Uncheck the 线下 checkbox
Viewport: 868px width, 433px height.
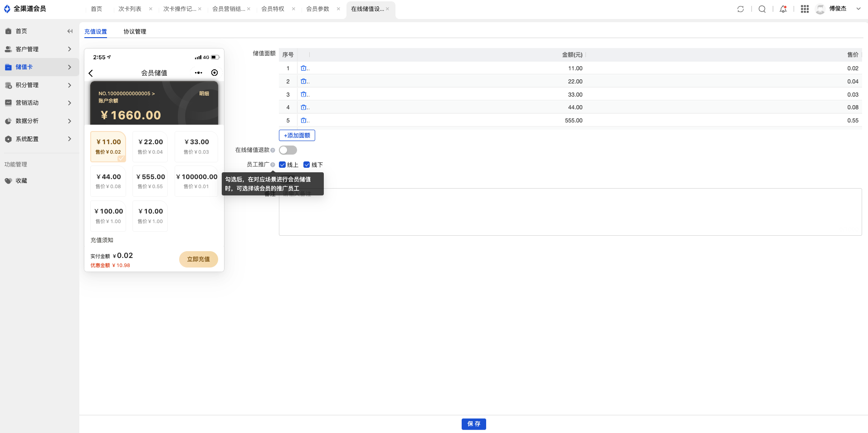[307, 165]
